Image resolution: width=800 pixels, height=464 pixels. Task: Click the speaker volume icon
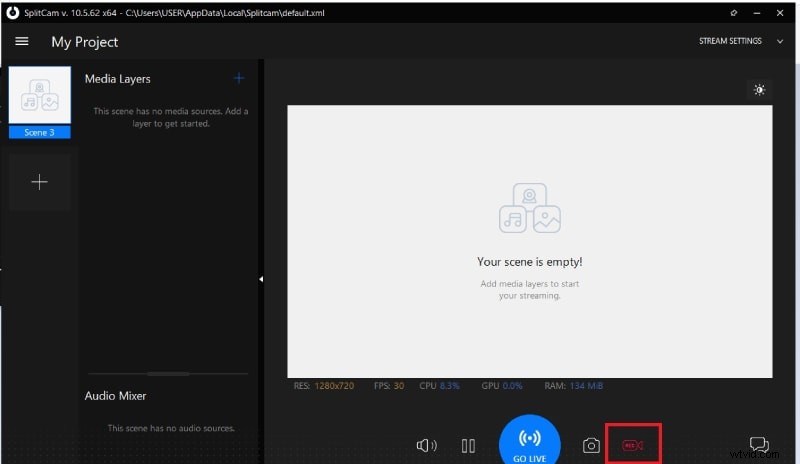point(427,445)
